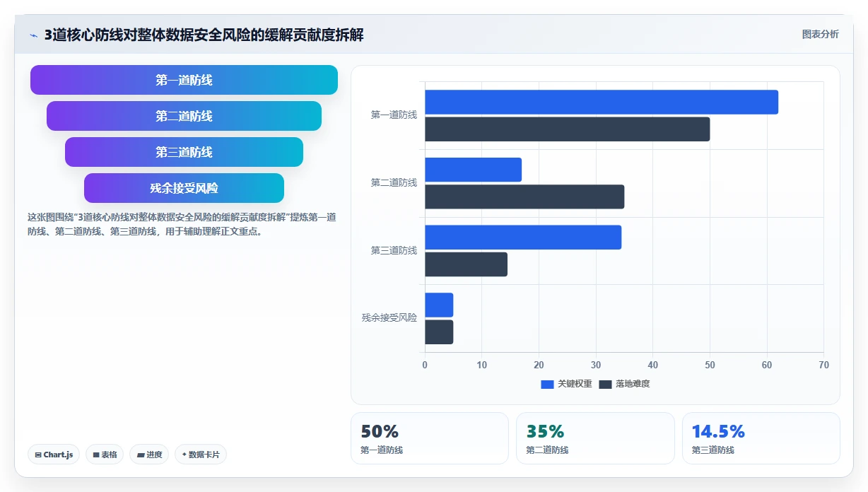Click the description paragraph under the funnel

pyautogui.click(x=182, y=224)
